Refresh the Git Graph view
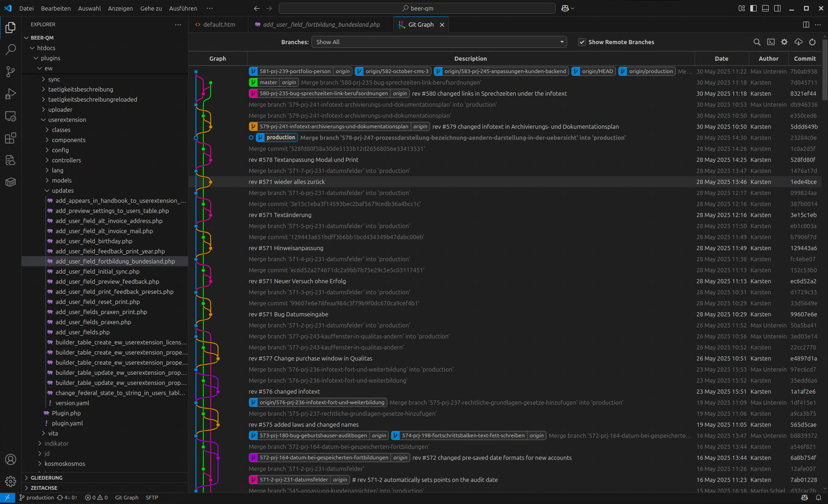Image resolution: width=828 pixels, height=504 pixels. [812, 42]
